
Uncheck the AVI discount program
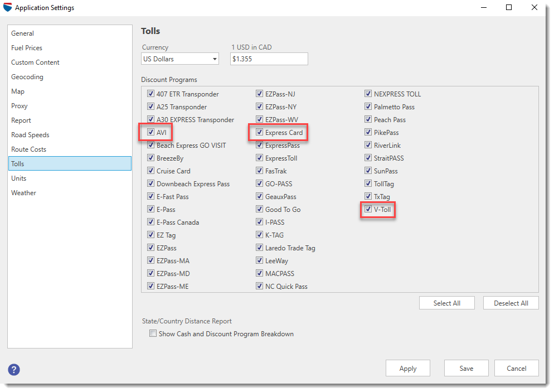pyautogui.click(x=151, y=132)
